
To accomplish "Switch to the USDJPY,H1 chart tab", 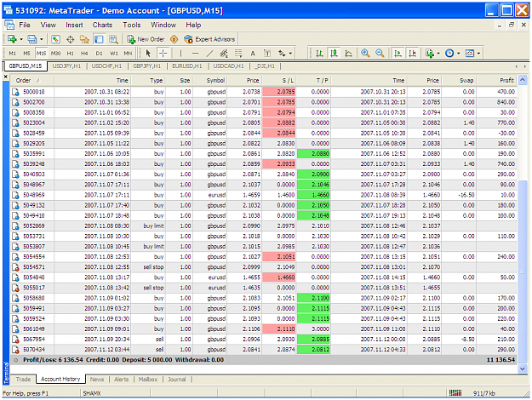I will pos(66,66).
